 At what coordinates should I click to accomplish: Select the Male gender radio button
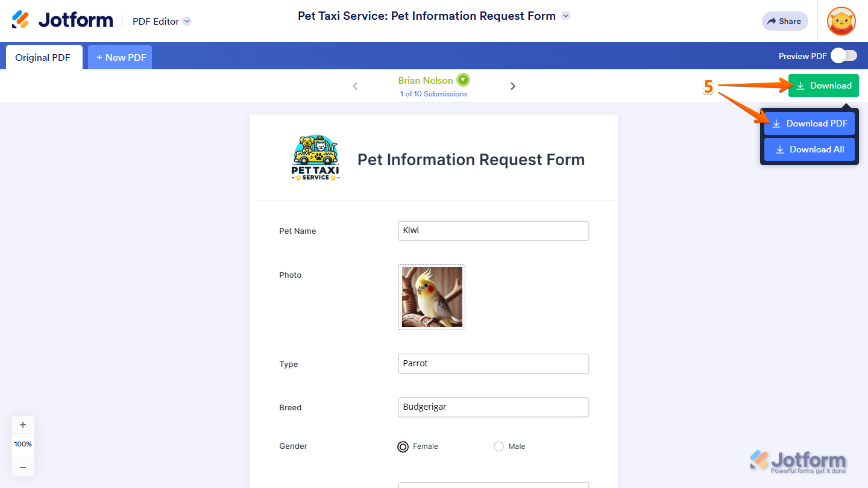coord(498,446)
